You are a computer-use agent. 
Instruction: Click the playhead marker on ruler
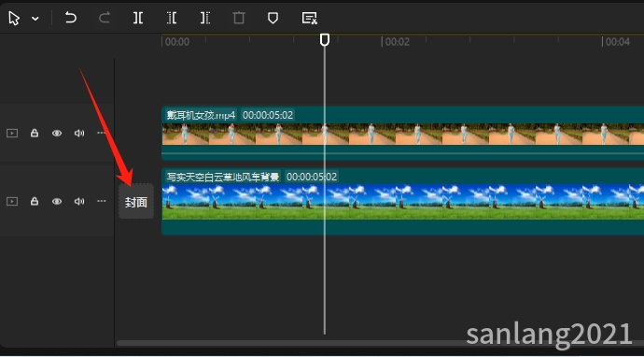coord(325,40)
